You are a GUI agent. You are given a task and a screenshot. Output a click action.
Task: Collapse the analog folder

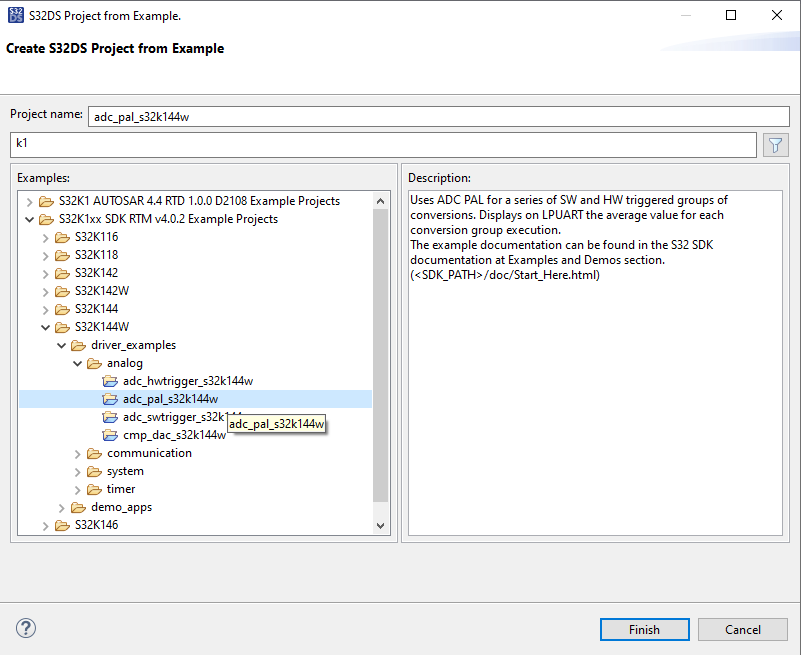pos(78,363)
